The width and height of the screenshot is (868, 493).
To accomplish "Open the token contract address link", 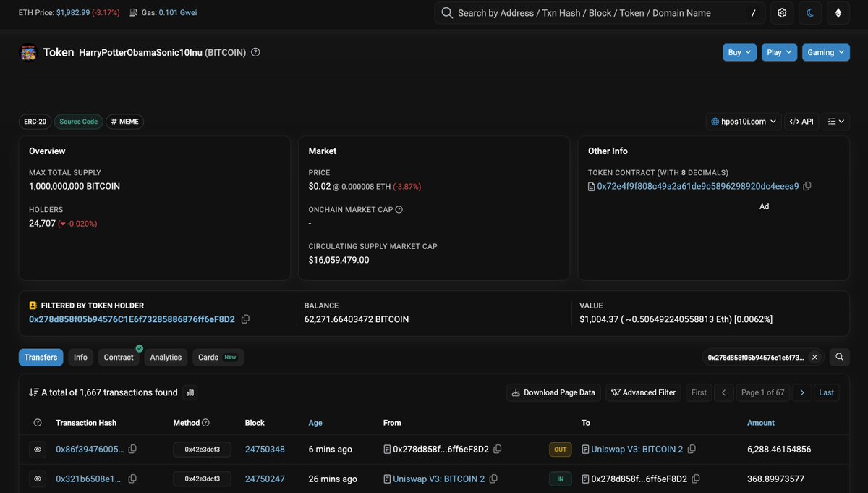I will coord(697,186).
